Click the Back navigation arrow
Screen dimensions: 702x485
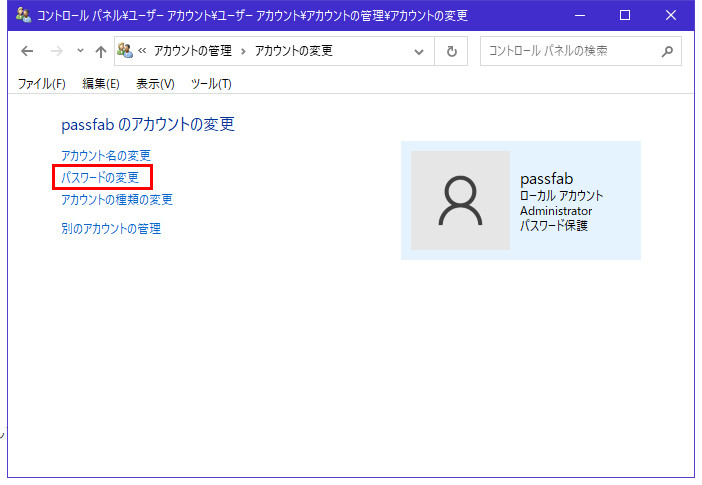27,51
